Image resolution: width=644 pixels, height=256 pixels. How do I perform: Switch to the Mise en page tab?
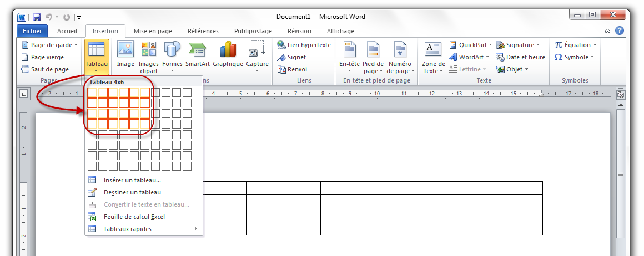coord(153,31)
